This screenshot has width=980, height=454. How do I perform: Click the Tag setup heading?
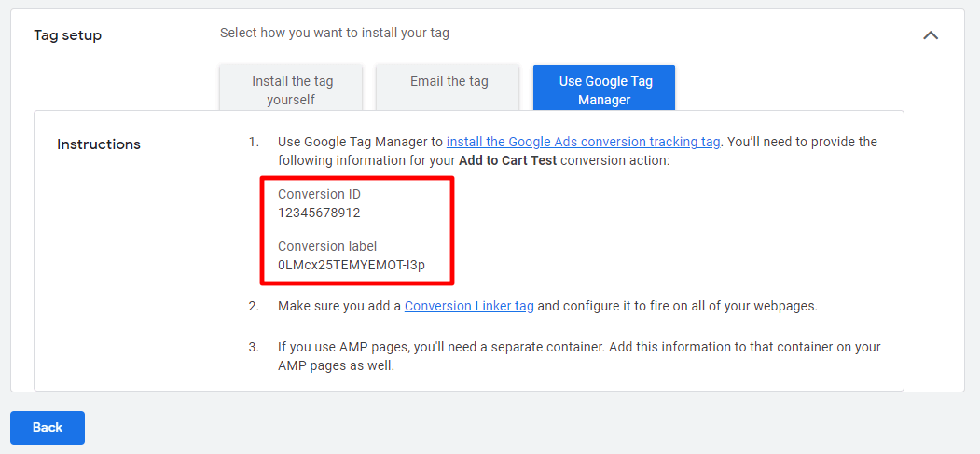coord(67,35)
